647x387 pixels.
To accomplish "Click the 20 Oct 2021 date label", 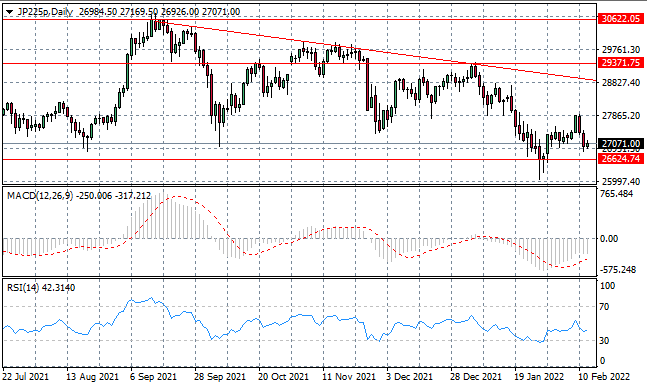I will [283, 377].
